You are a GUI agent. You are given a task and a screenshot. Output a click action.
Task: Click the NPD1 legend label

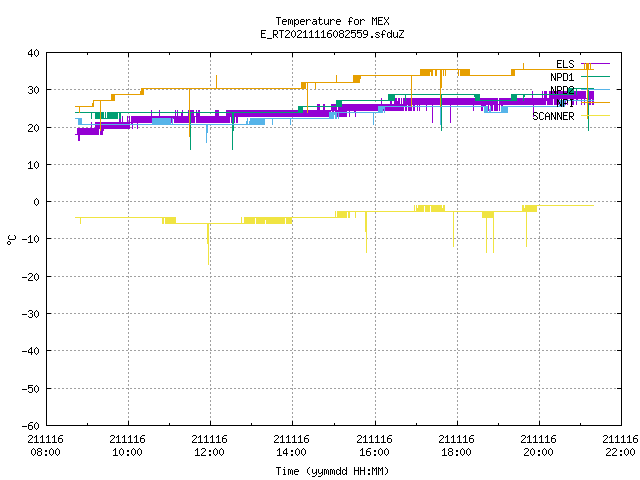click(562, 77)
